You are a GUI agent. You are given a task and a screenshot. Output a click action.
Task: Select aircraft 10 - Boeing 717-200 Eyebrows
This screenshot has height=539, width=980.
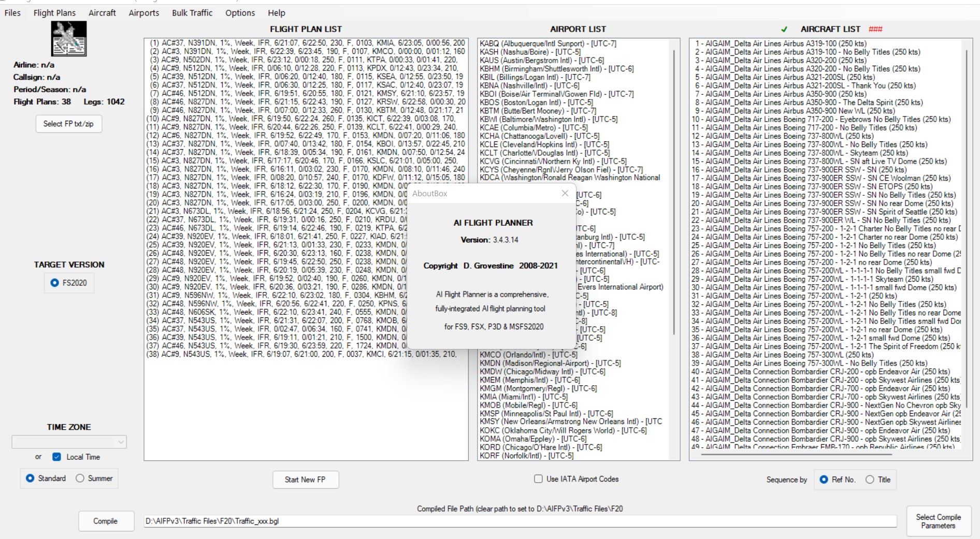coord(821,119)
